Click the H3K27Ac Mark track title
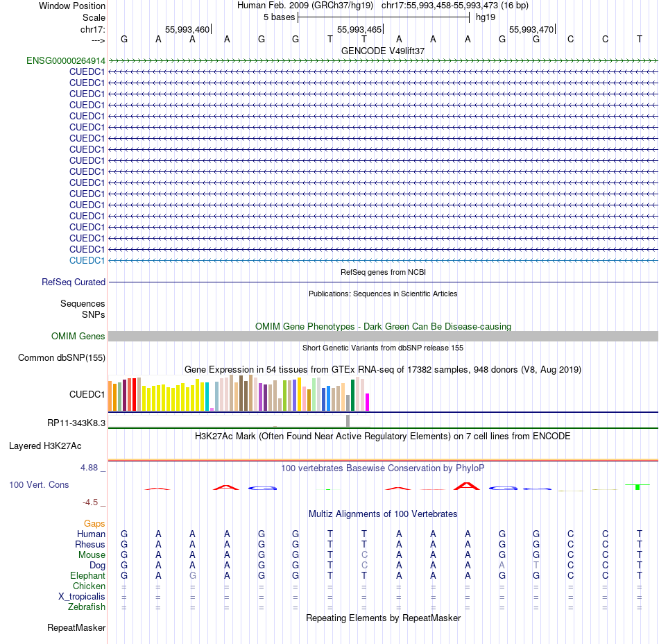The width and height of the screenshot is (659, 644). [x=383, y=436]
